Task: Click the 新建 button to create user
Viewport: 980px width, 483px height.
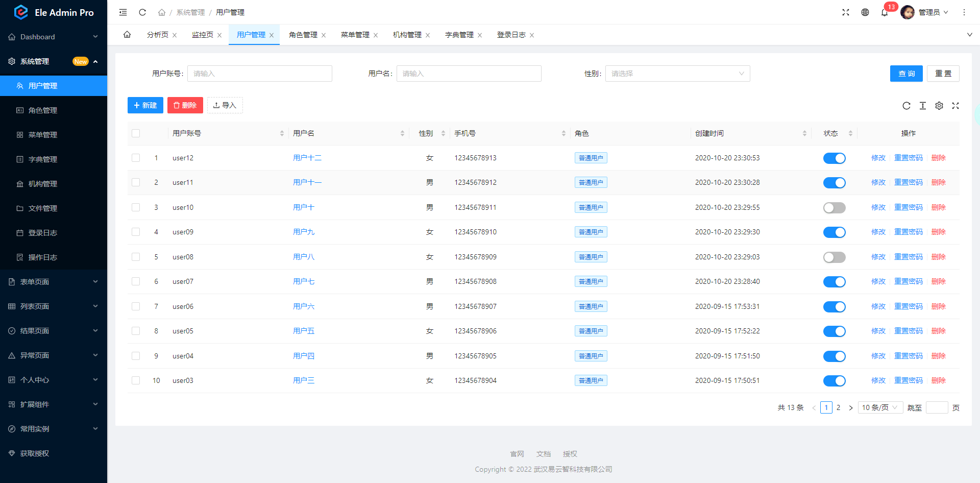Action: point(145,105)
